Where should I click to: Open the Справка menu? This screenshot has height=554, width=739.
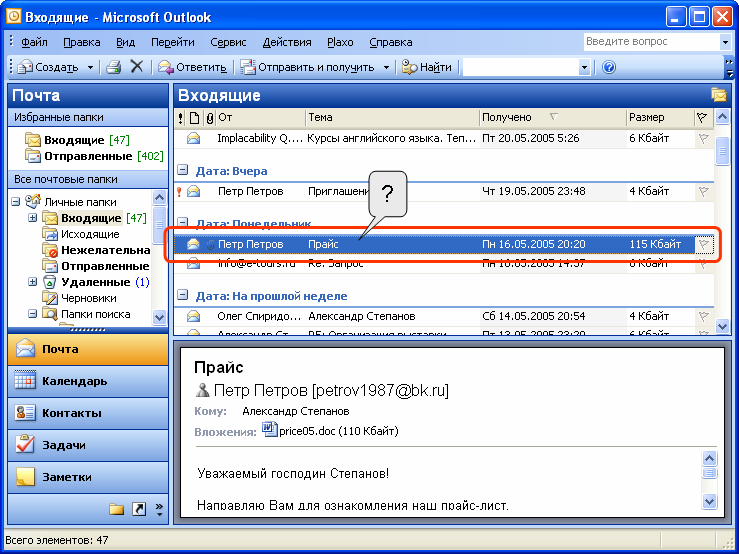click(391, 42)
